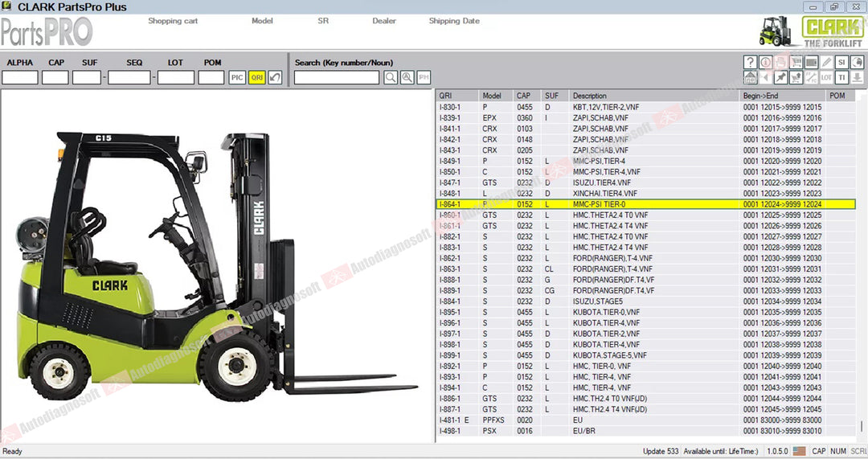
Task: Open the Help question mark icon
Action: 750,62
